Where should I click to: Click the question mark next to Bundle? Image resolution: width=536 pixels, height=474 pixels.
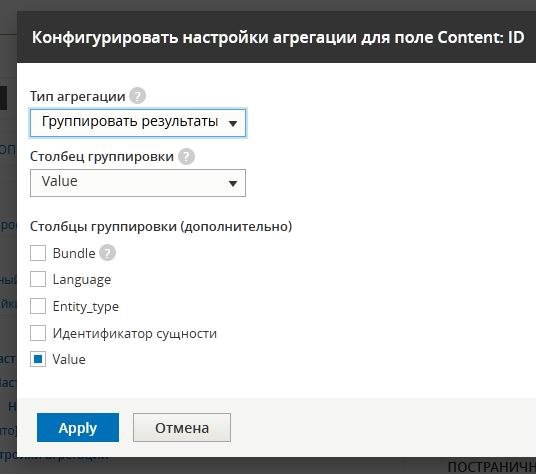pyautogui.click(x=107, y=253)
